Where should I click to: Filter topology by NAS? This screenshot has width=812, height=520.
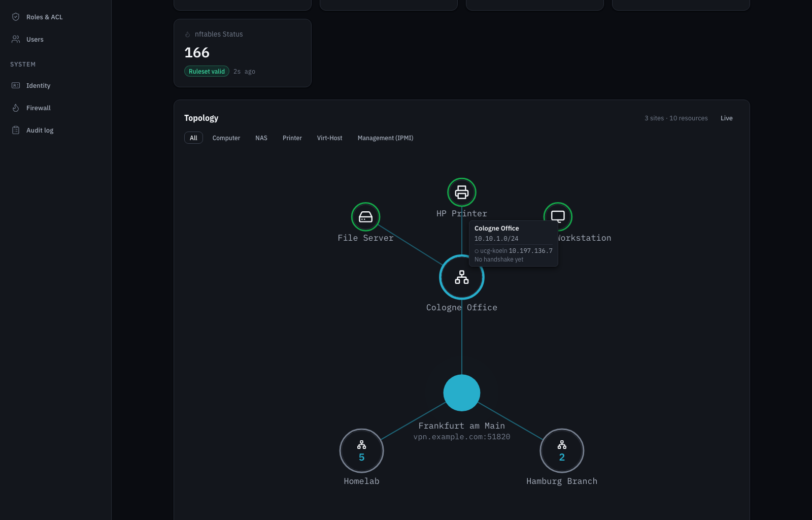[x=261, y=138]
